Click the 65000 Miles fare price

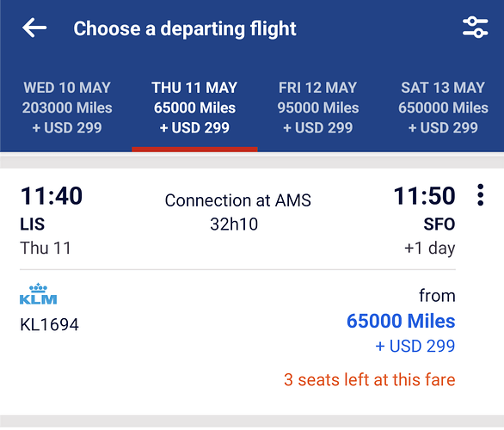401,321
